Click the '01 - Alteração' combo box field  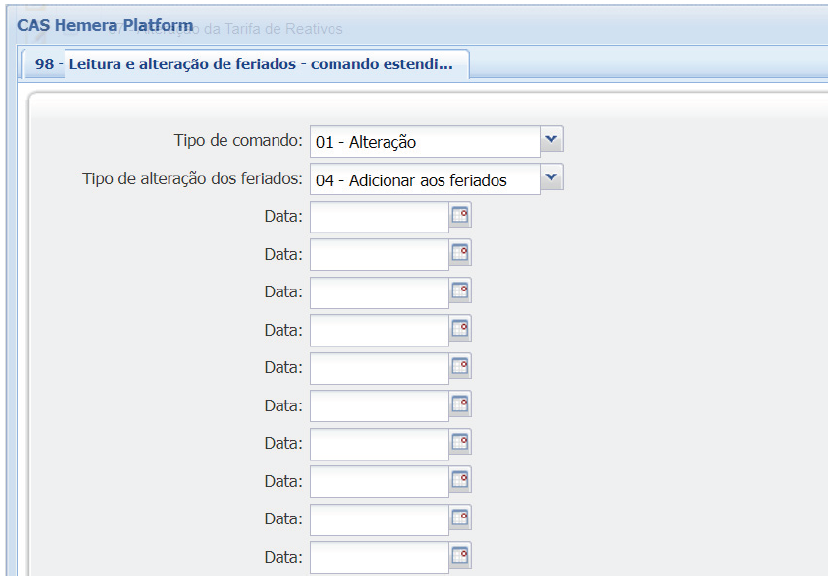click(x=424, y=142)
